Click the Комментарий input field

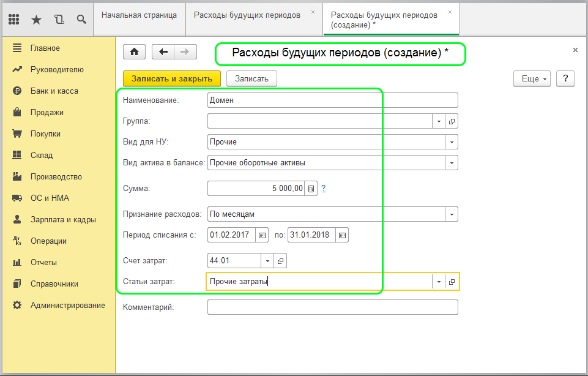pos(332,307)
